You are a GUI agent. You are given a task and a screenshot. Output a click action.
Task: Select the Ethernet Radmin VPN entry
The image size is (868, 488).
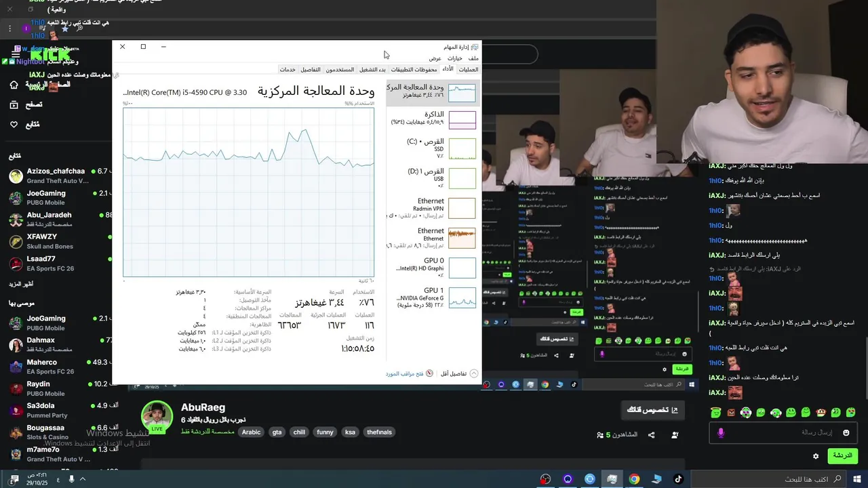tap(433, 208)
